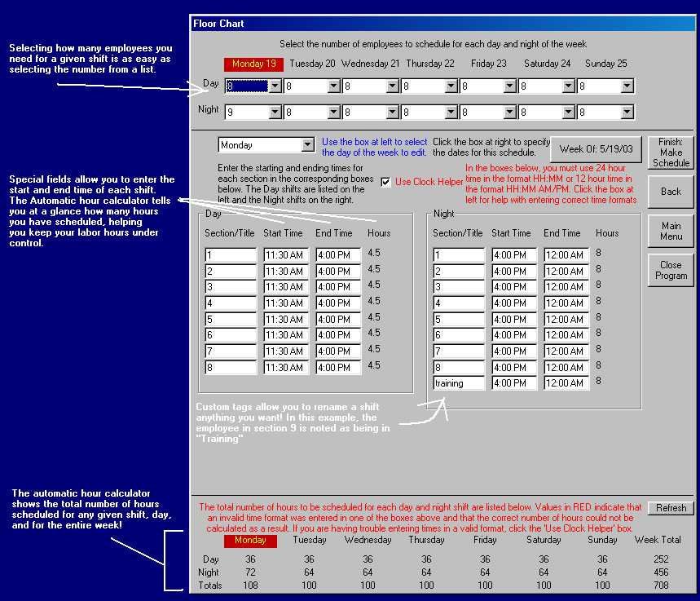700x601 pixels.
Task: Open the Wednesday day employee count dropdown
Action: 393,86
